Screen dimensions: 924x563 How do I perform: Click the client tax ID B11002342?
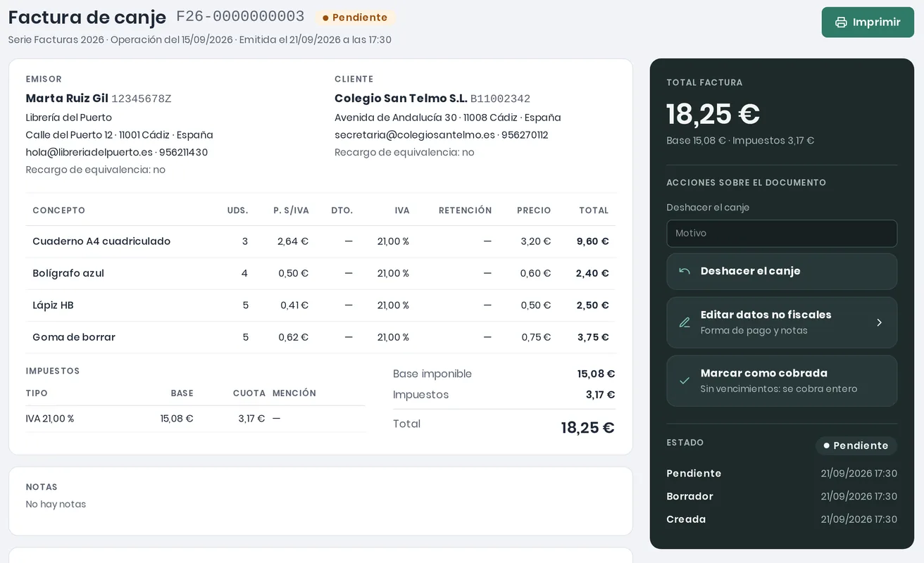coord(500,99)
